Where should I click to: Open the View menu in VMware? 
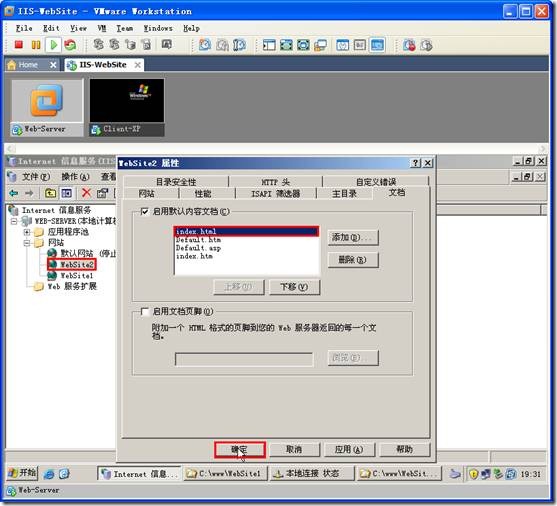78,28
